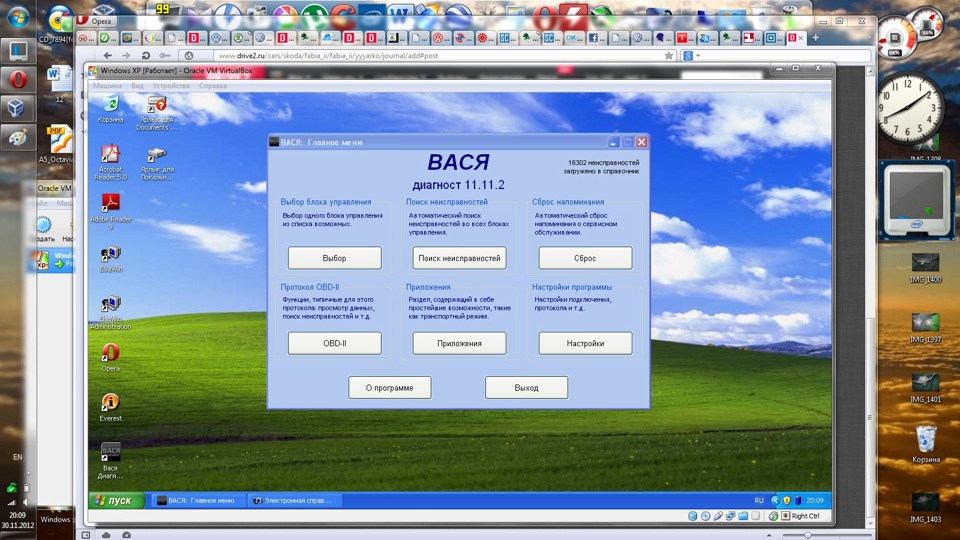This screenshot has height=540, width=960.
Task: Open Настройки program settings
Action: (585, 343)
